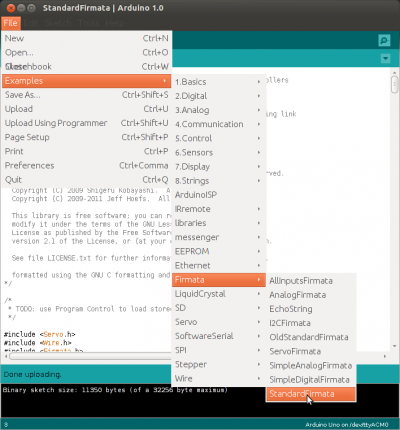The width and height of the screenshot is (400, 430).
Task: Open Page Setup menu item
Action: [87, 137]
